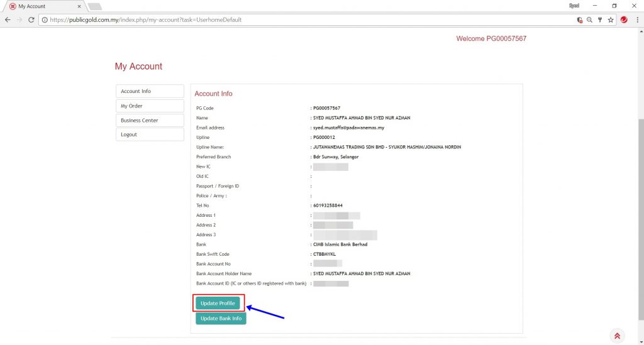The height and width of the screenshot is (345, 644).
Task: Open the red Trend Micro extension icon
Action: (624, 20)
